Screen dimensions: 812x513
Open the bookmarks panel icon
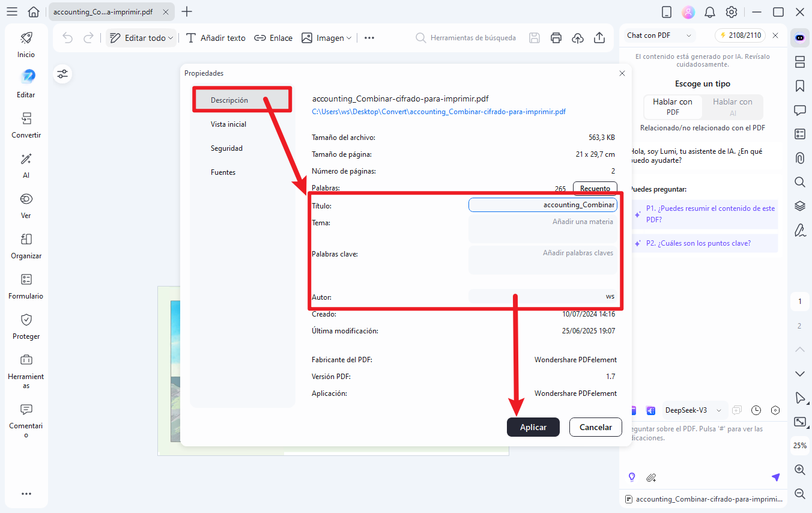(x=799, y=86)
